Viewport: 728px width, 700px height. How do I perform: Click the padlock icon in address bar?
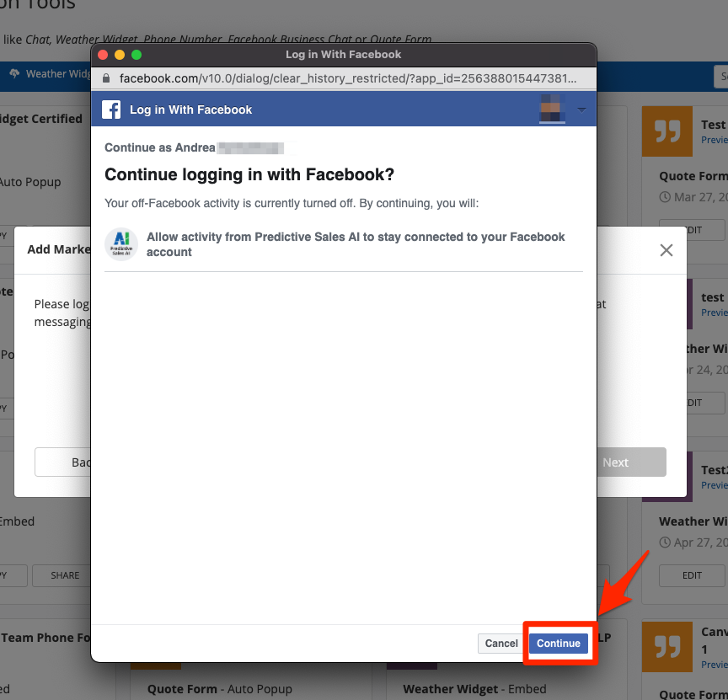106,78
